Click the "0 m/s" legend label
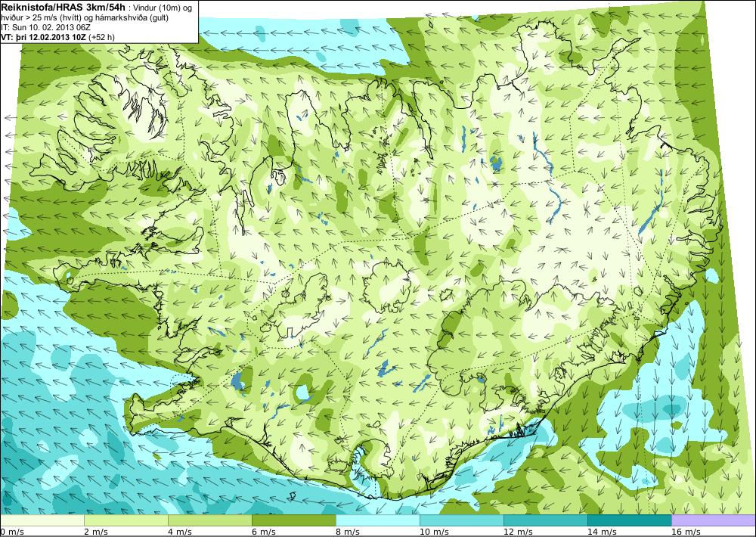 click(13, 532)
